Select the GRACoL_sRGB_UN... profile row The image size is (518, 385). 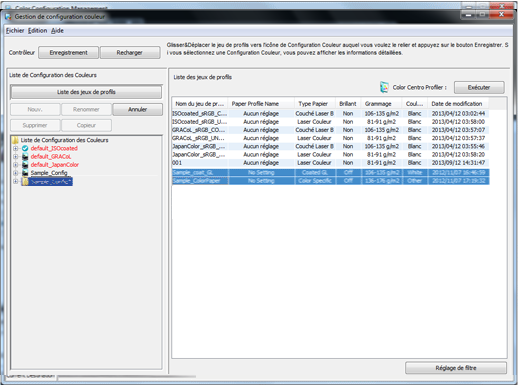click(x=330, y=138)
